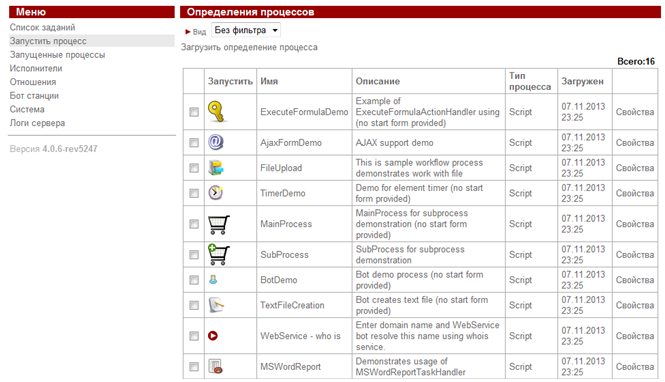Open Свойства for ExecuteFormulaDemo
665x382 pixels.
[635, 112]
